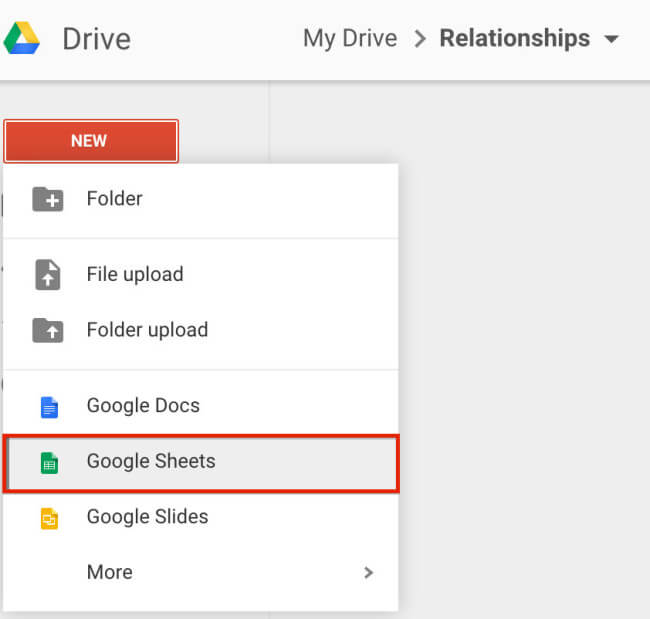The width and height of the screenshot is (650, 619).
Task: Create a new Google Sheets spreadsheet
Action: (x=201, y=463)
